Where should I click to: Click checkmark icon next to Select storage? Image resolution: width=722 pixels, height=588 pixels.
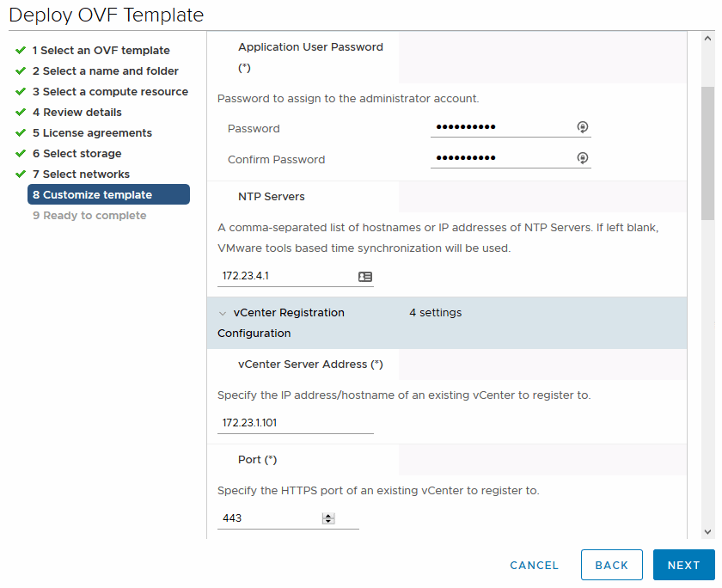(21, 154)
